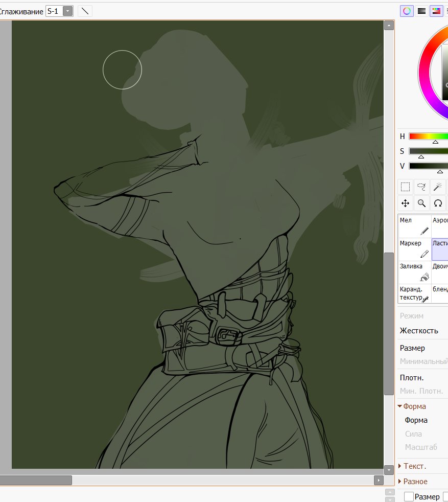The height and width of the screenshot is (502, 448).
Task: Pick the бленд. blending brush tool
Action: (440, 293)
